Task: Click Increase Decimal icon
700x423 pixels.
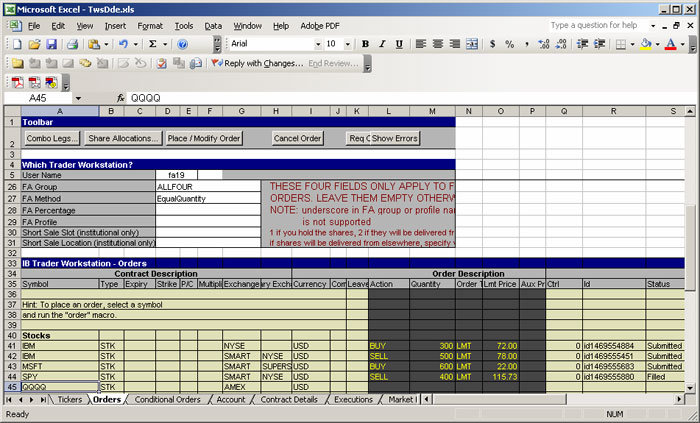Action: [x=544, y=44]
